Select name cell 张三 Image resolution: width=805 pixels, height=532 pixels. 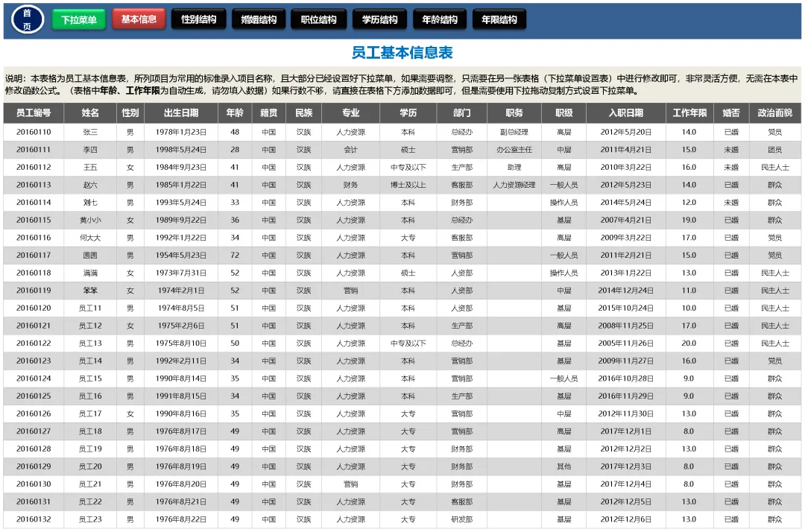pyautogui.click(x=90, y=133)
